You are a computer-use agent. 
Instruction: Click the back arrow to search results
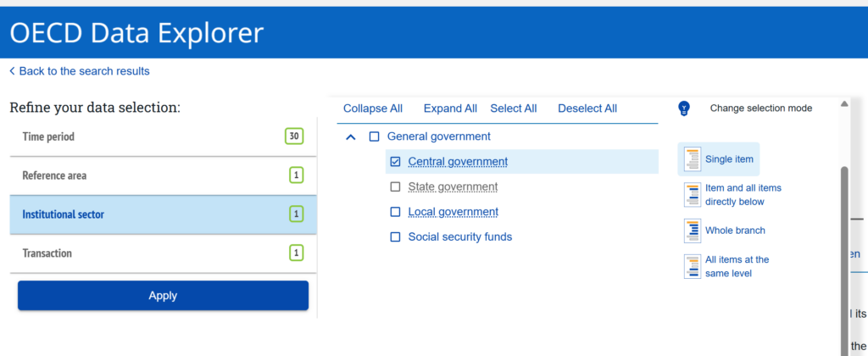[12, 71]
